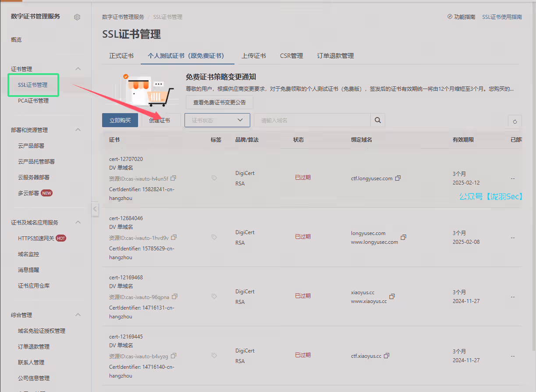Open the 证书状态 dropdown filter
The height and width of the screenshot is (392, 536).
pos(217,120)
